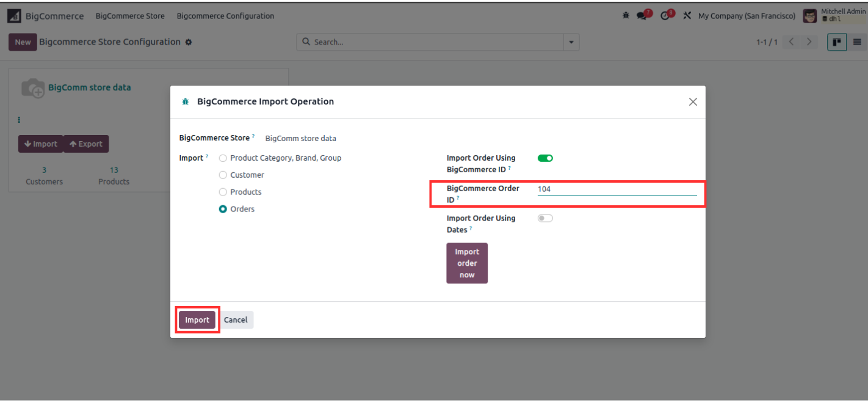The height and width of the screenshot is (402, 868).
Task: Click the wrench and screwdriver tools icon
Action: click(687, 16)
